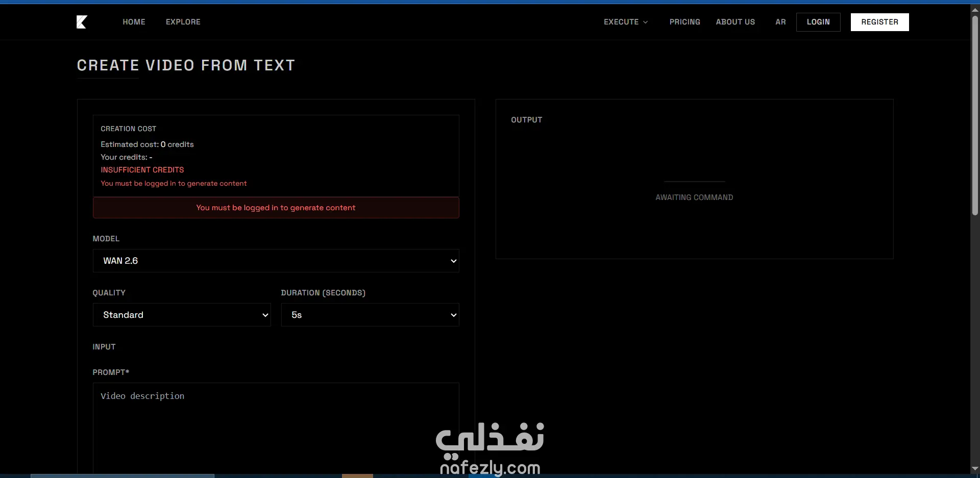This screenshot has height=478, width=980.
Task: Click the scrollbar down arrow
Action: tap(975, 469)
